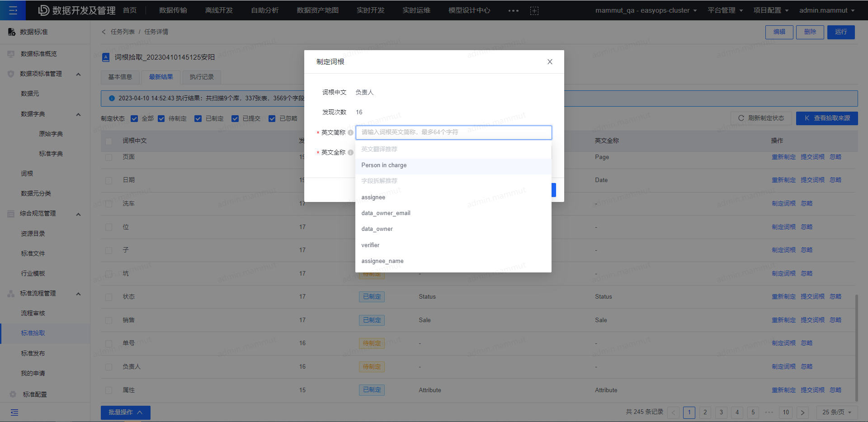The width and height of the screenshot is (868, 422).
Task: Close the 制定词根 dialog
Action: 550,62
